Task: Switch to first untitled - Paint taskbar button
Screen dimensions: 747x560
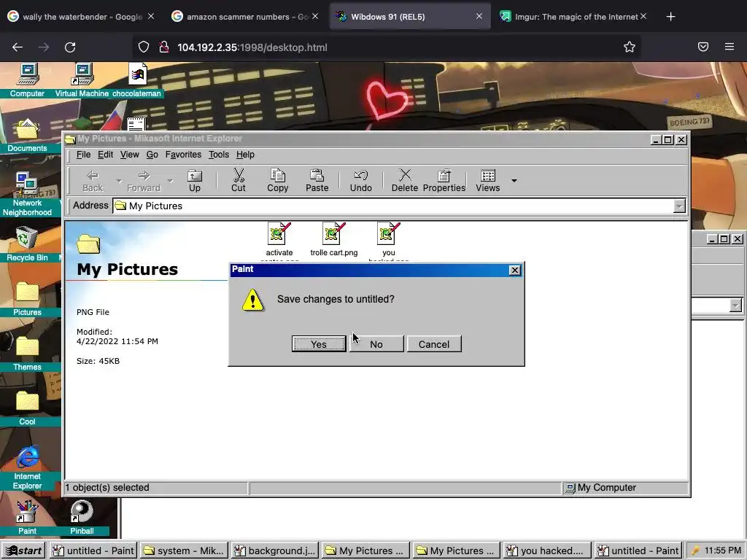Action: click(x=93, y=551)
